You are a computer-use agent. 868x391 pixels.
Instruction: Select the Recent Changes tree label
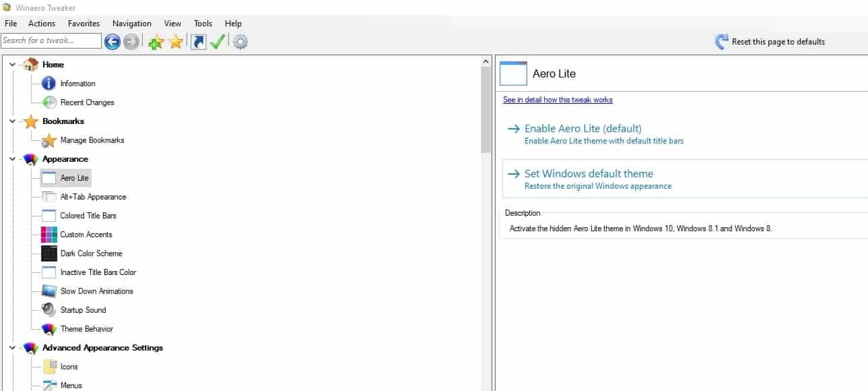click(x=87, y=102)
